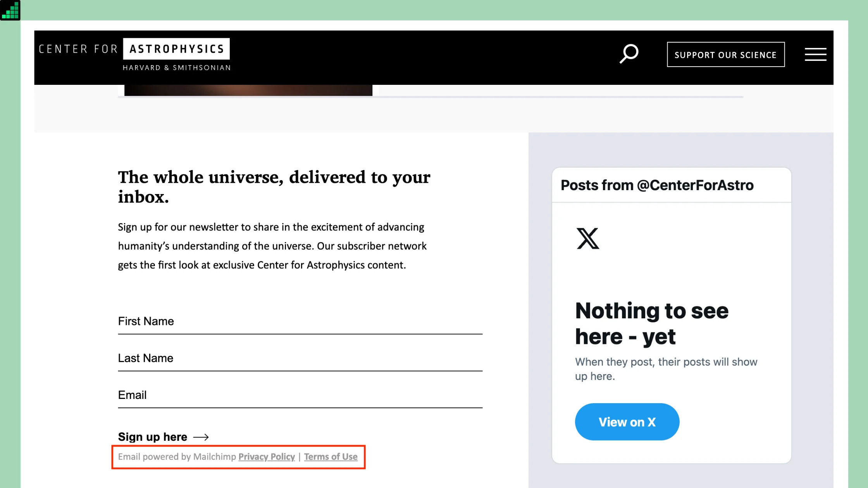Open the search magnifier icon

pos(629,54)
